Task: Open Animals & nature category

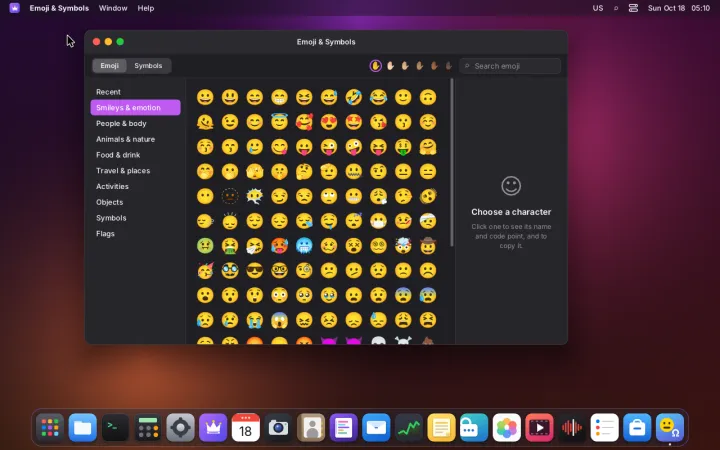Action: pyautogui.click(x=135, y=139)
